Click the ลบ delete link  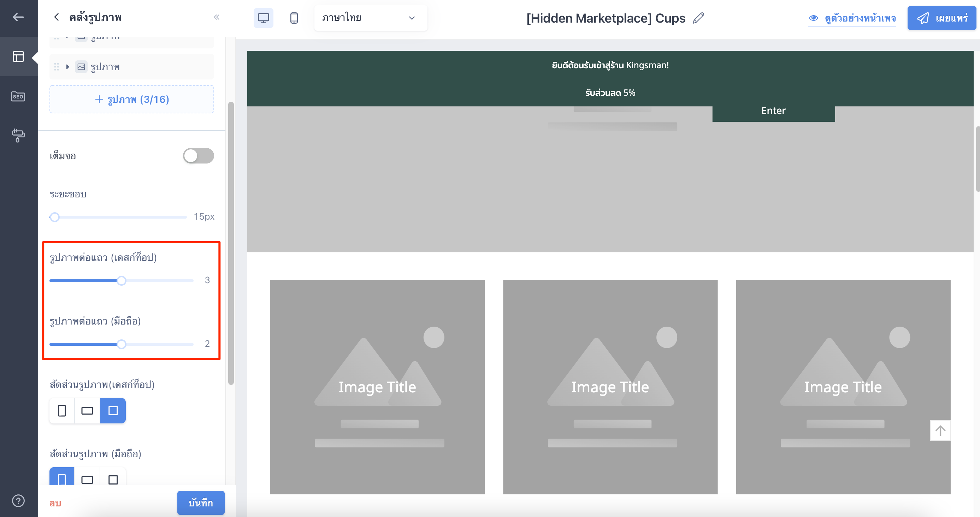tap(55, 503)
